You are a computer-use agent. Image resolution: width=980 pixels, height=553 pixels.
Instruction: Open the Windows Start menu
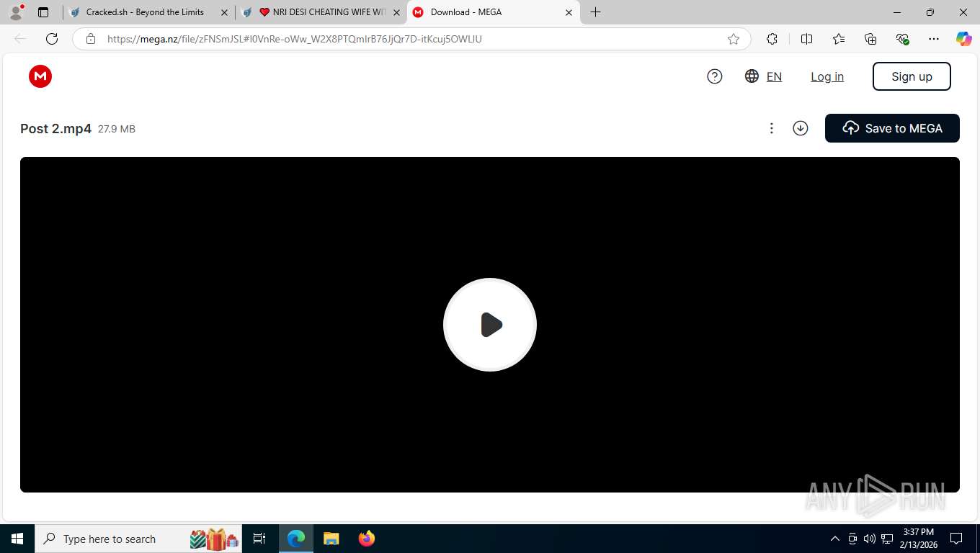17,539
